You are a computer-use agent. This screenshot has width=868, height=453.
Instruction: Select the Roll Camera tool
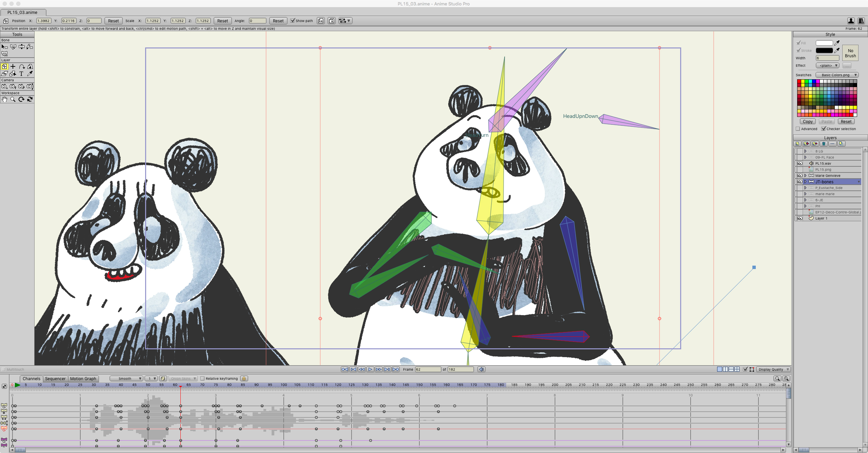coord(21,86)
